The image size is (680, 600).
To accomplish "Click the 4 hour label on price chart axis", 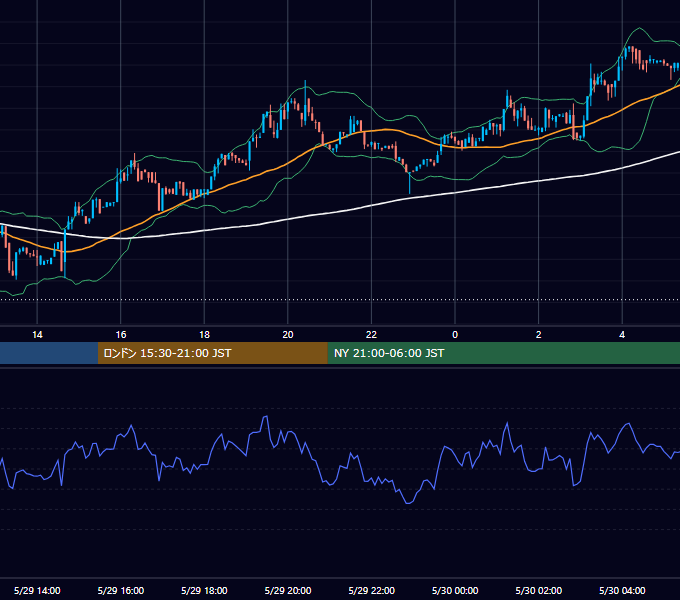I will [x=622, y=335].
